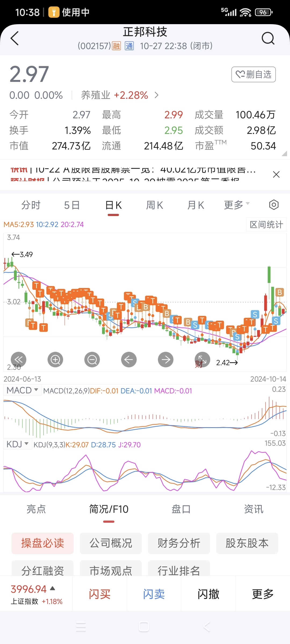Expand quote details corner triangle

[x=284, y=153]
